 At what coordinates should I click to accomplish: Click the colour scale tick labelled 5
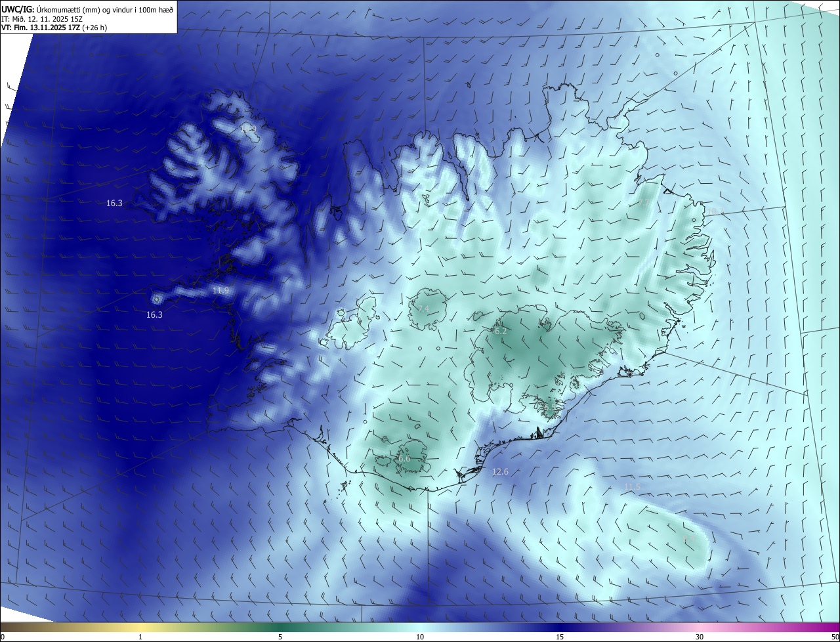[280, 637]
